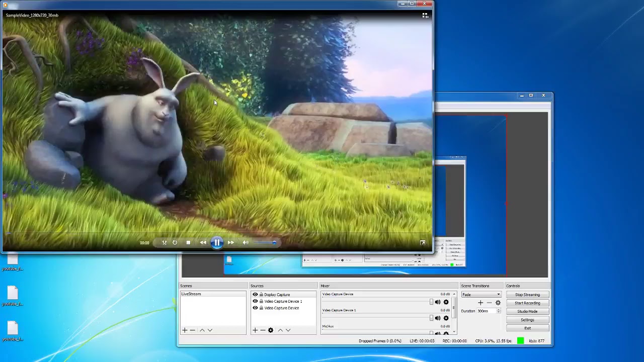Open source properties gear in Sources panel

pyautogui.click(x=271, y=330)
